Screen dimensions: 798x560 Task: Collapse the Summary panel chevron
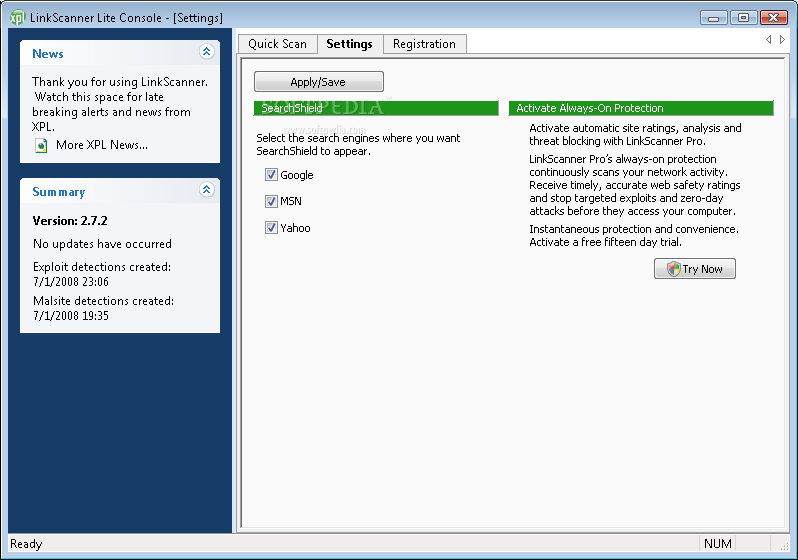coord(206,189)
